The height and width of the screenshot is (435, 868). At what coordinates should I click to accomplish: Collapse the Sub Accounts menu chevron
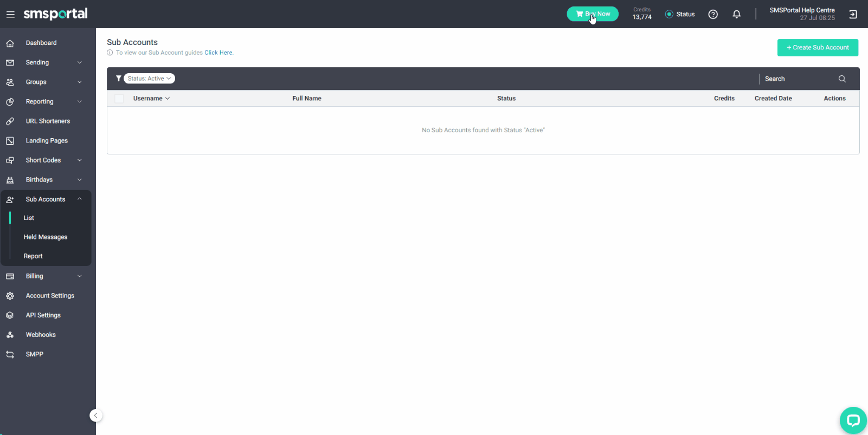click(80, 199)
